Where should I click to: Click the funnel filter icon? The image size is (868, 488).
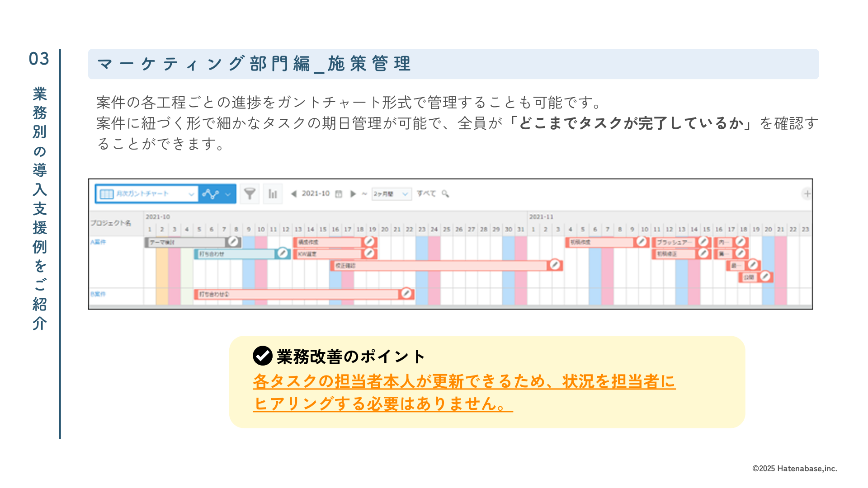pos(250,194)
